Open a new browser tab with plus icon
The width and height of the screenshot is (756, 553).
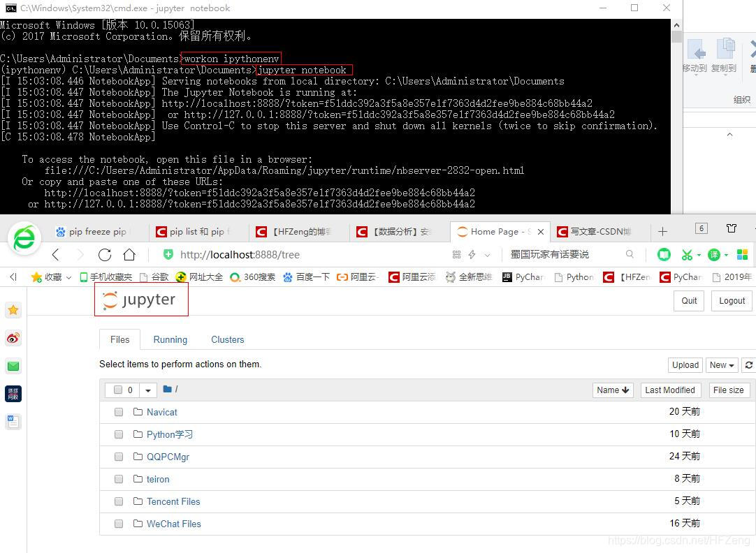point(663,232)
